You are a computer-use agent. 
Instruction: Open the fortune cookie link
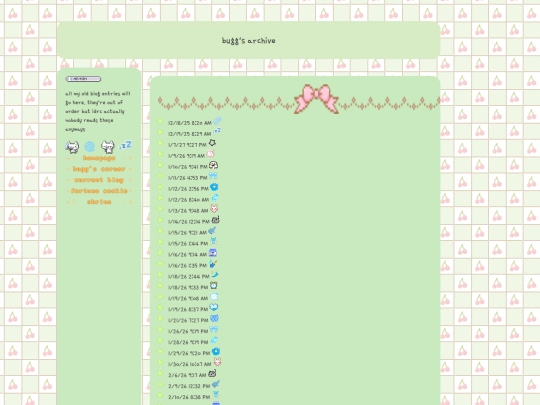pos(99,191)
